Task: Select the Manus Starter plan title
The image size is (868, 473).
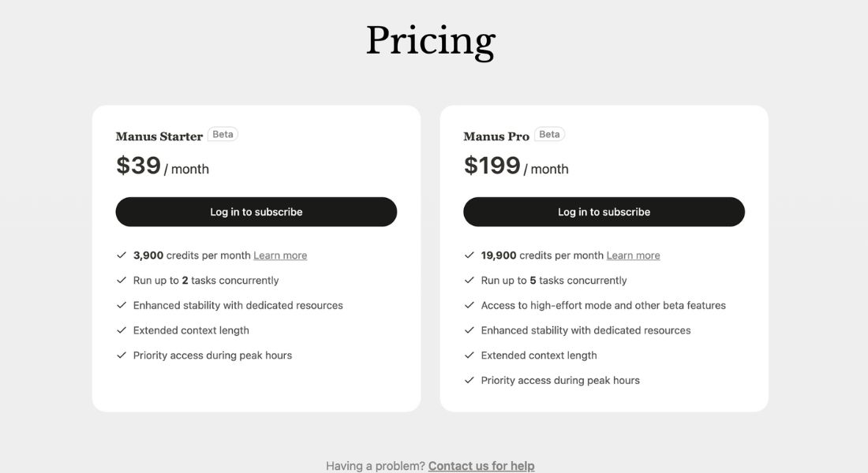Action: pos(159,136)
